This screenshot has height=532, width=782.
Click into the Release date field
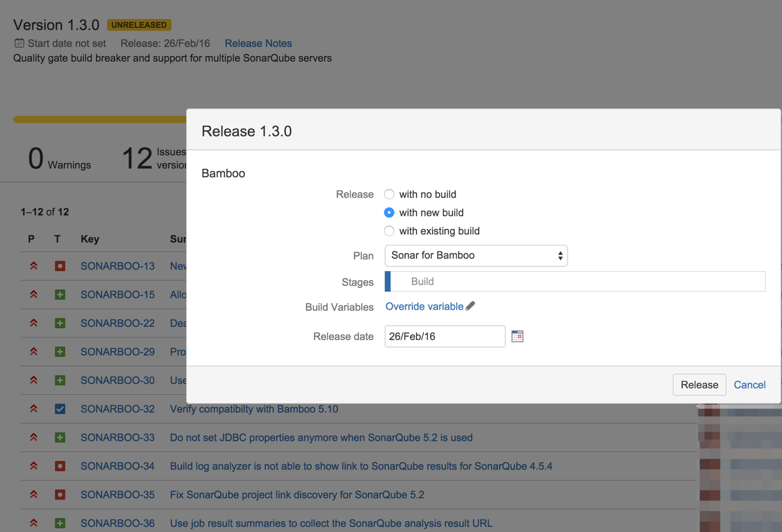(x=445, y=336)
